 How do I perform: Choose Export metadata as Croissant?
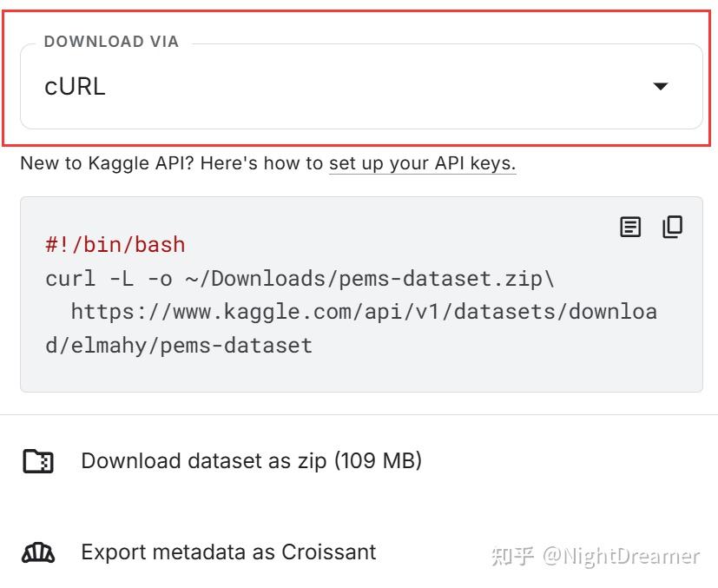(x=228, y=552)
